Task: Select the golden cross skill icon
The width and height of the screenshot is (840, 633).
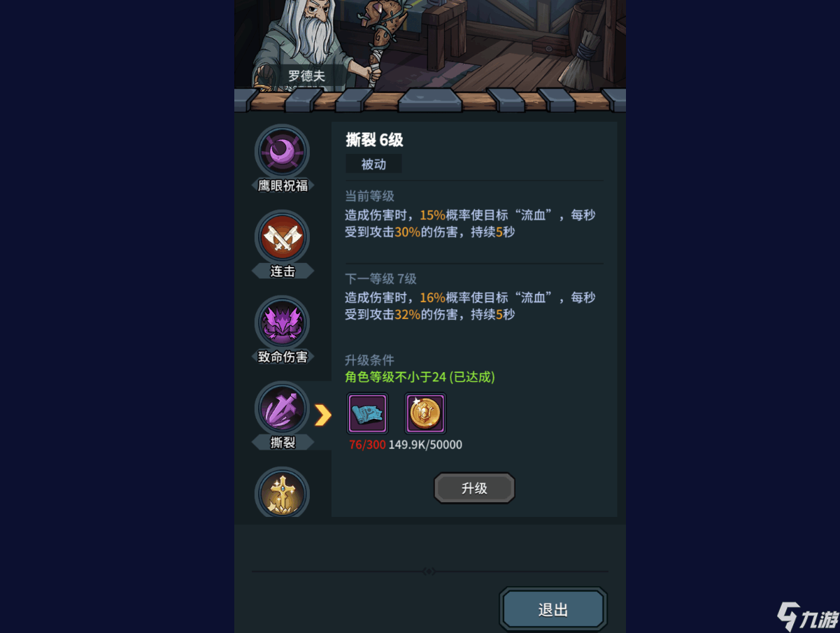Action: point(282,492)
